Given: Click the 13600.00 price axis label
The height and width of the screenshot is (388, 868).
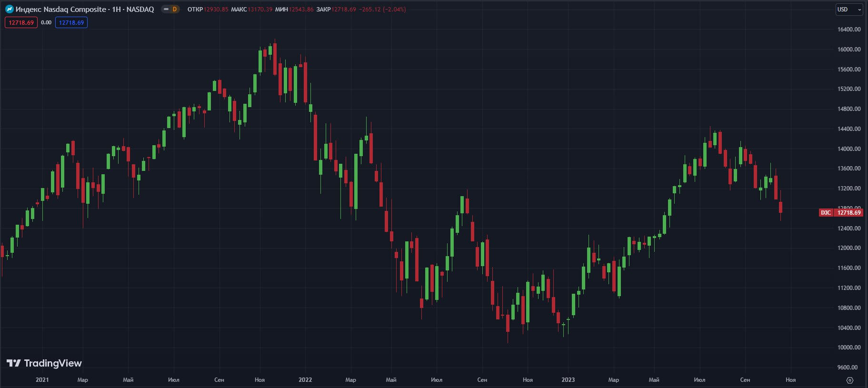Looking at the screenshot, I should click(849, 169).
